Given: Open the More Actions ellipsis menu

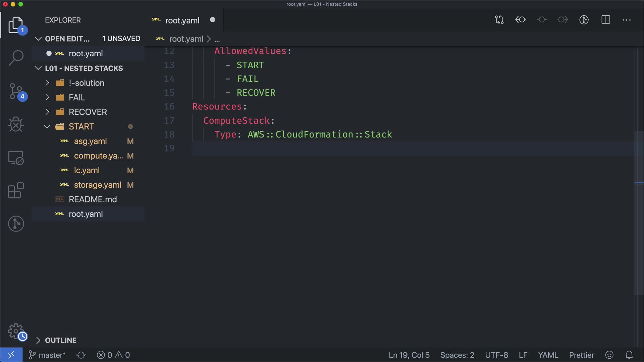Looking at the screenshot, I should click(626, 20).
